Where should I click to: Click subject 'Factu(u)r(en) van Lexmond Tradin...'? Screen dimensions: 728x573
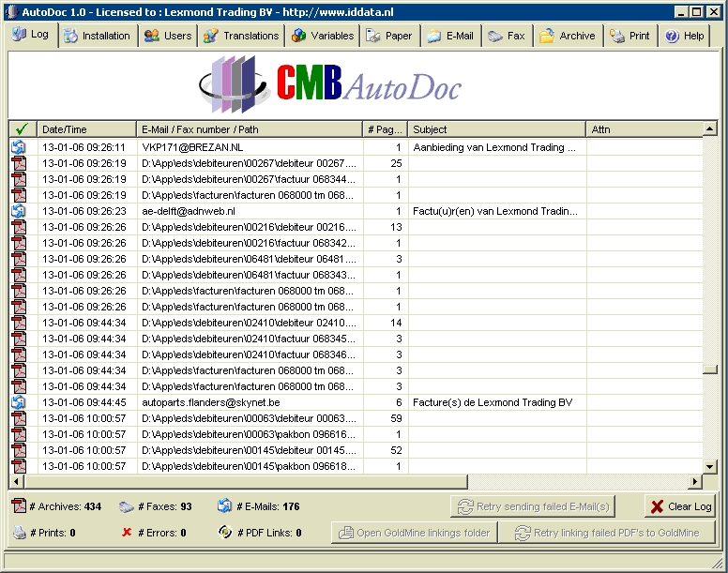[x=495, y=211]
